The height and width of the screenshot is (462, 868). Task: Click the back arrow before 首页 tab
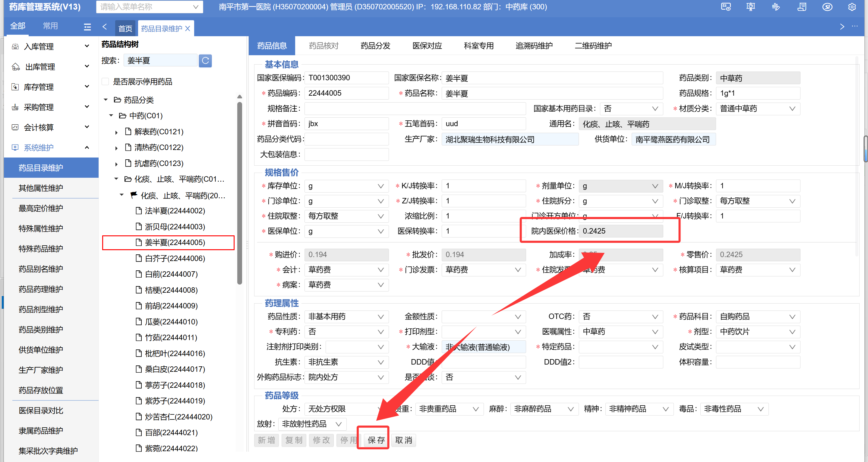104,27
